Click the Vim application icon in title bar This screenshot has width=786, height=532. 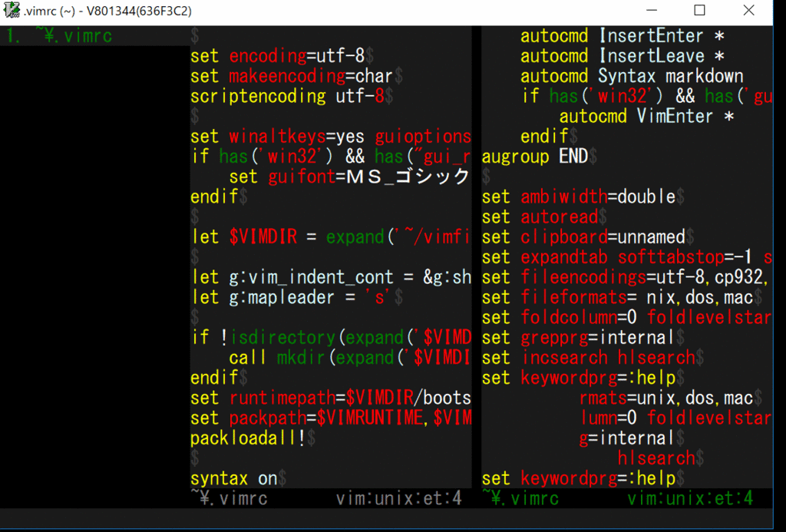coord(11,10)
